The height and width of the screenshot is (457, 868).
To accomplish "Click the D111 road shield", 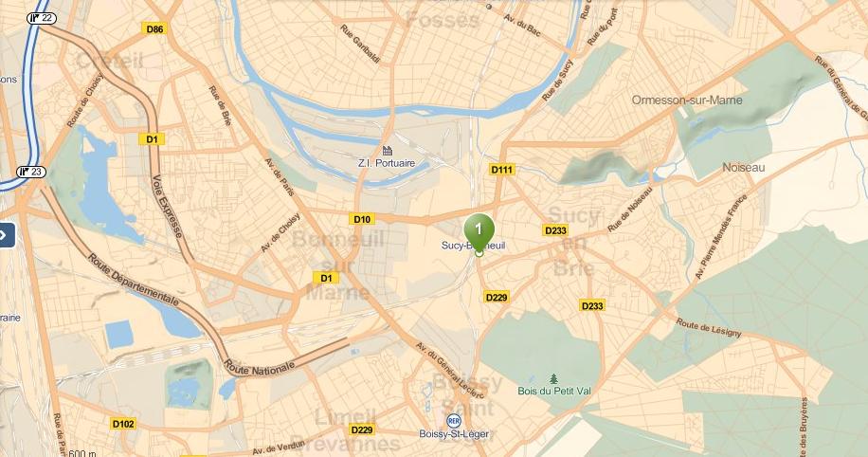I will (x=502, y=170).
